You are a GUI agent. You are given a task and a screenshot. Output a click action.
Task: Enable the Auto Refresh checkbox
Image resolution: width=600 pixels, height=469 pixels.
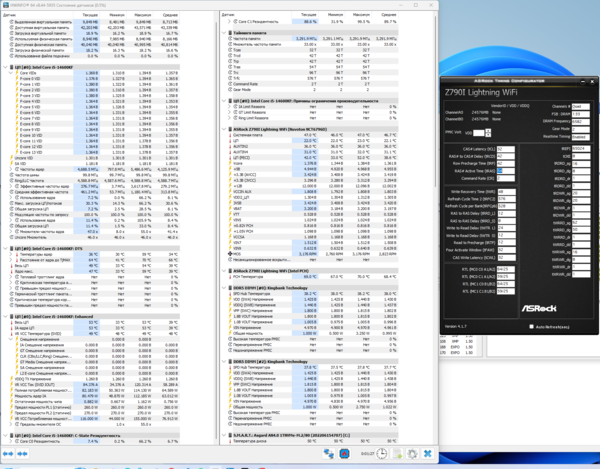pyautogui.click(x=531, y=327)
